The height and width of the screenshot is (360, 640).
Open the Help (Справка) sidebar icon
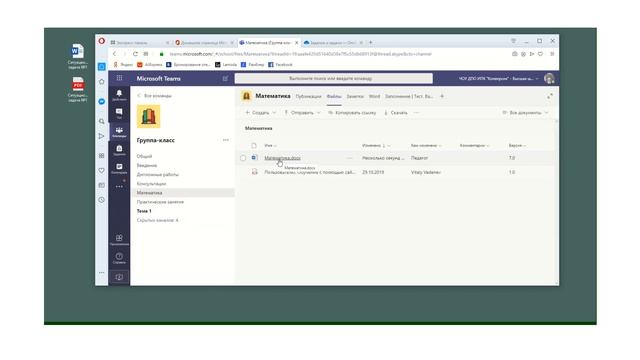click(x=119, y=258)
